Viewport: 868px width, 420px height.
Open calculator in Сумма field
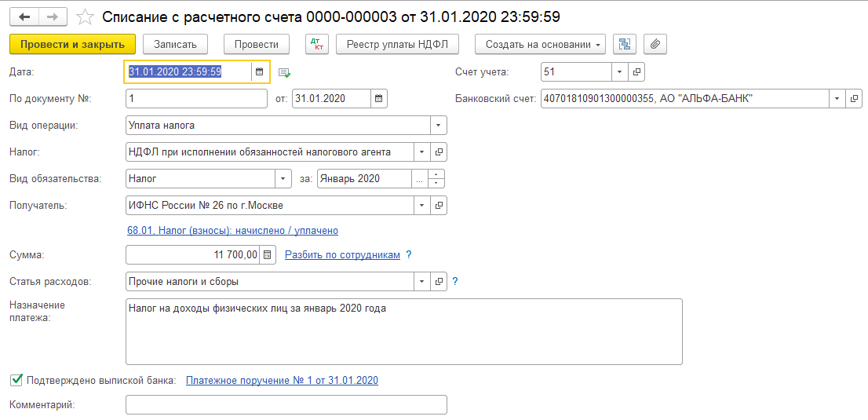point(268,255)
